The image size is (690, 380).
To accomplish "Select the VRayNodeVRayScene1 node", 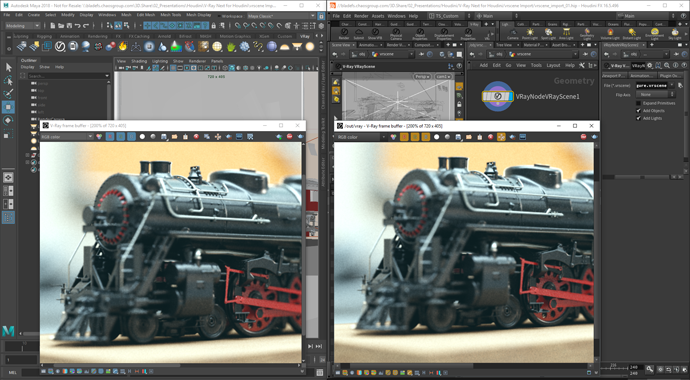I will coord(497,96).
